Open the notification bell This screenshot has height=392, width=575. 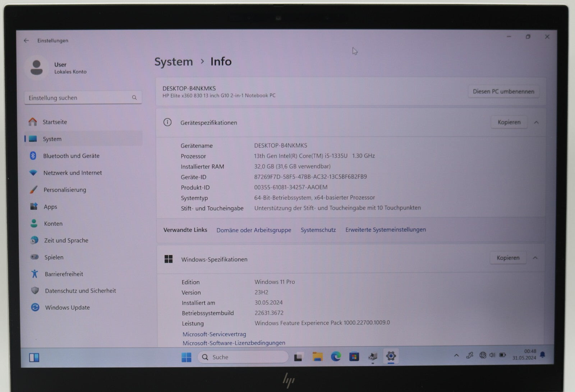[543, 355]
